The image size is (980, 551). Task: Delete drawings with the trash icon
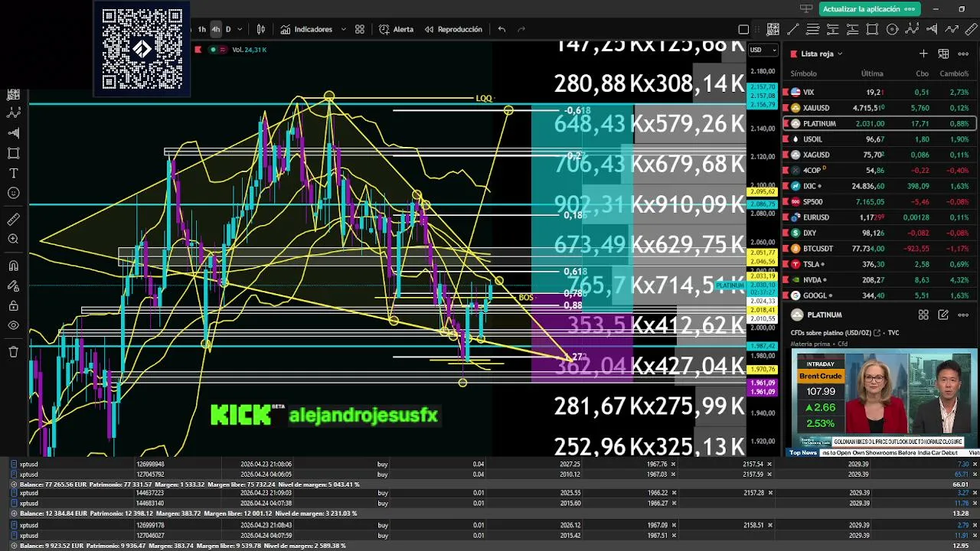pyautogui.click(x=13, y=352)
